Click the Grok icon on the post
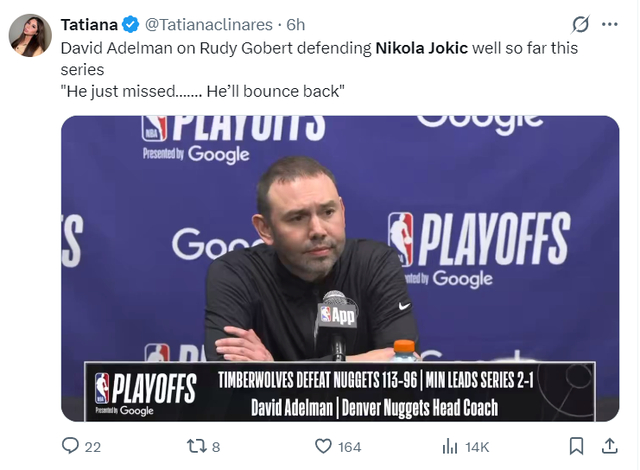The height and width of the screenshot is (470, 640). click(x=580, y=24)
